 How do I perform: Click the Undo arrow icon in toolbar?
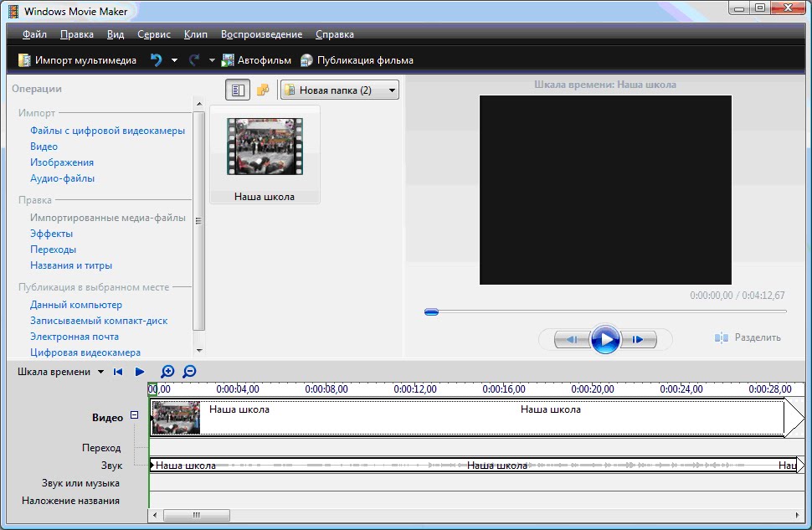[x=156, y=60]
